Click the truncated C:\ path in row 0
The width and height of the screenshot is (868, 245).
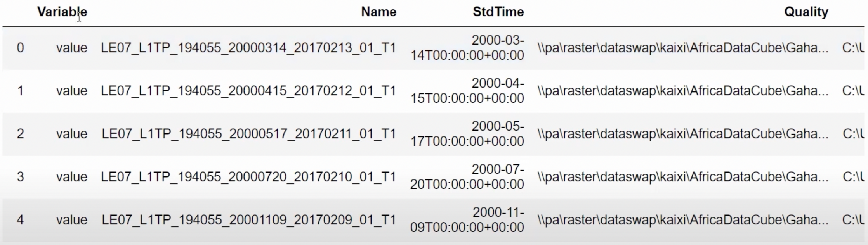pyautogui.click(x=853, y=48)
